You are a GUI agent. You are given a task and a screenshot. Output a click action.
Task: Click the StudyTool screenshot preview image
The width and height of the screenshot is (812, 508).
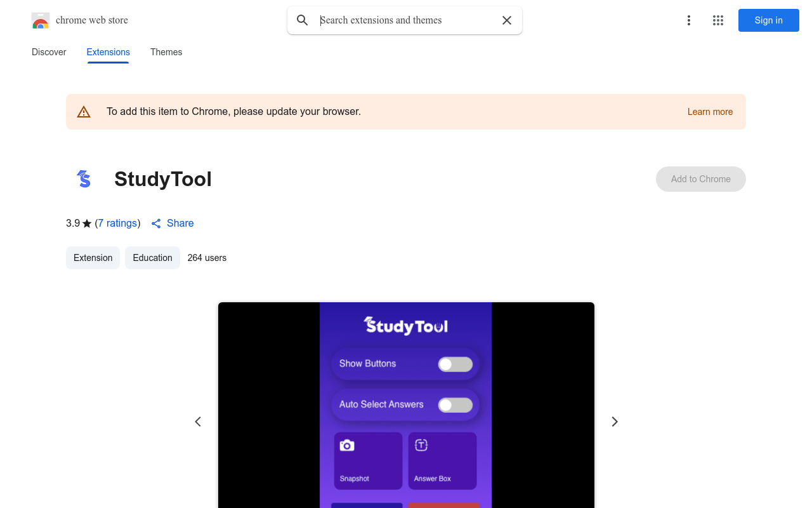[406, 405]
